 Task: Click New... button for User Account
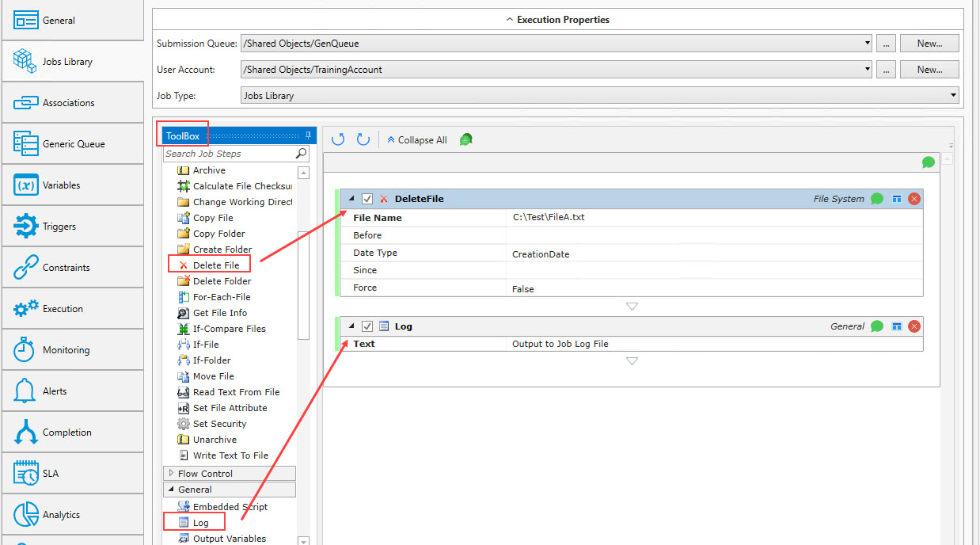(929, 70)
